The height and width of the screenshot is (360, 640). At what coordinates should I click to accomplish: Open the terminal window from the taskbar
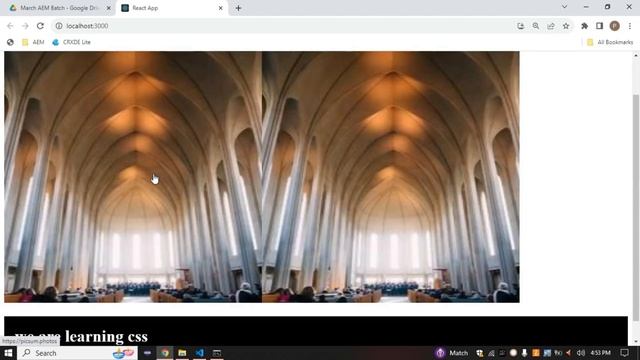tap(217, 353)
